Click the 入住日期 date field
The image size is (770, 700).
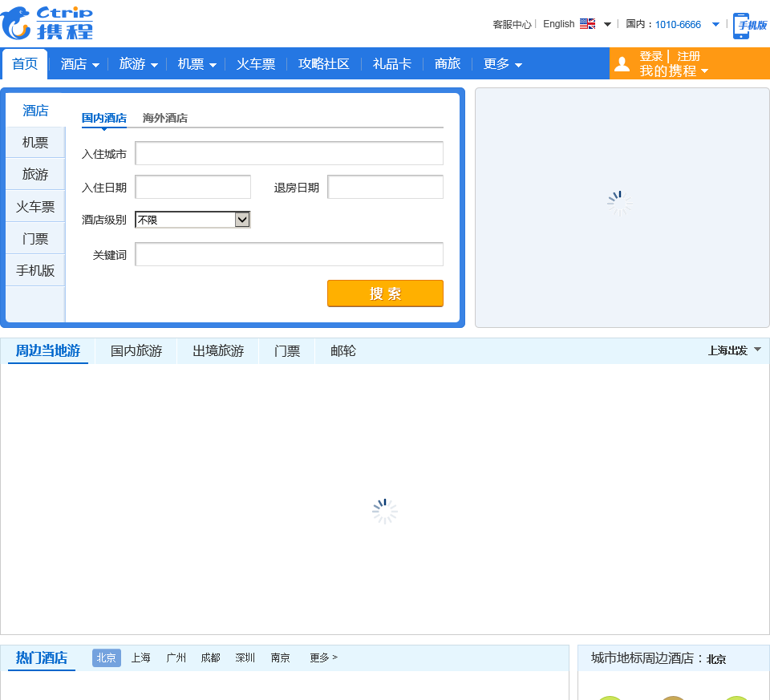(193, 187)
